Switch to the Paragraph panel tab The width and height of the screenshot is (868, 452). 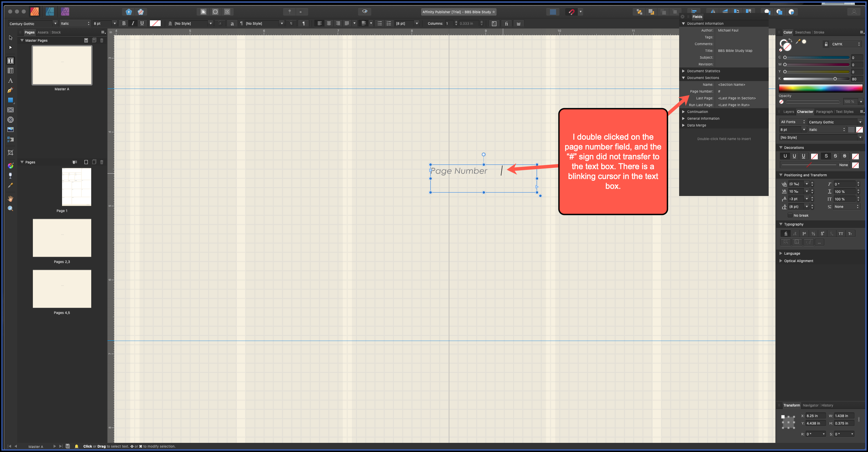click(x=825, y=112)
